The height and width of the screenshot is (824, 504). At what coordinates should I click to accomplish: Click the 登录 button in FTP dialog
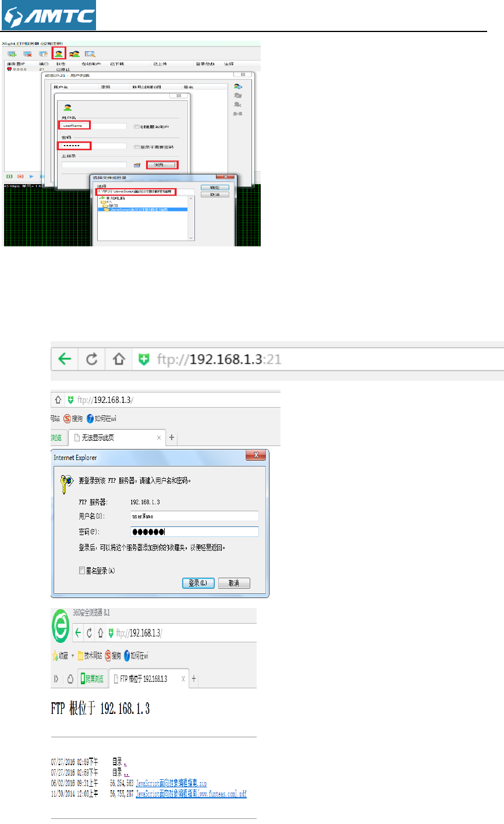coord(199,583)
